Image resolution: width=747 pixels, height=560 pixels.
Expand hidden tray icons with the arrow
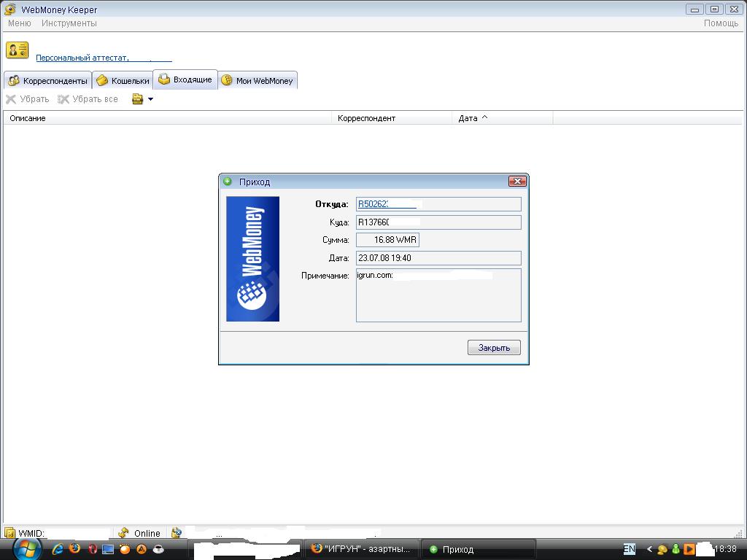click(649, 549)
